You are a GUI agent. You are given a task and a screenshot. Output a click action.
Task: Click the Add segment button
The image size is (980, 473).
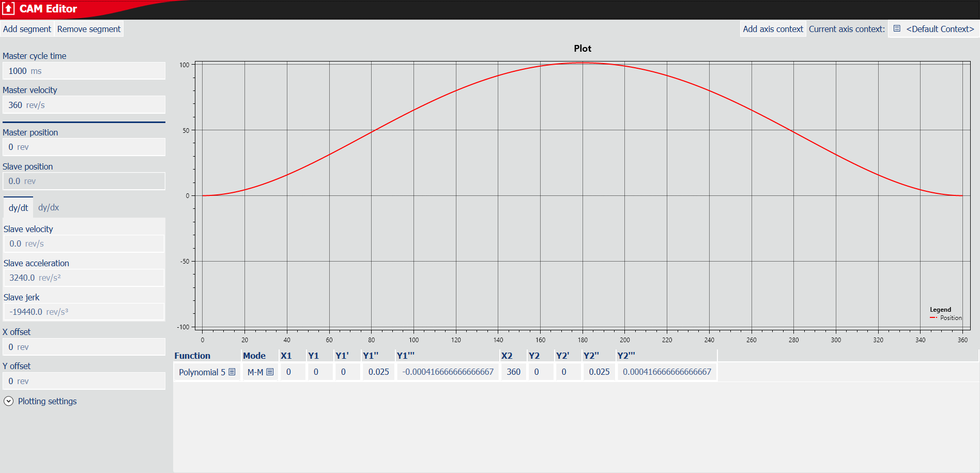coord(27,29)
